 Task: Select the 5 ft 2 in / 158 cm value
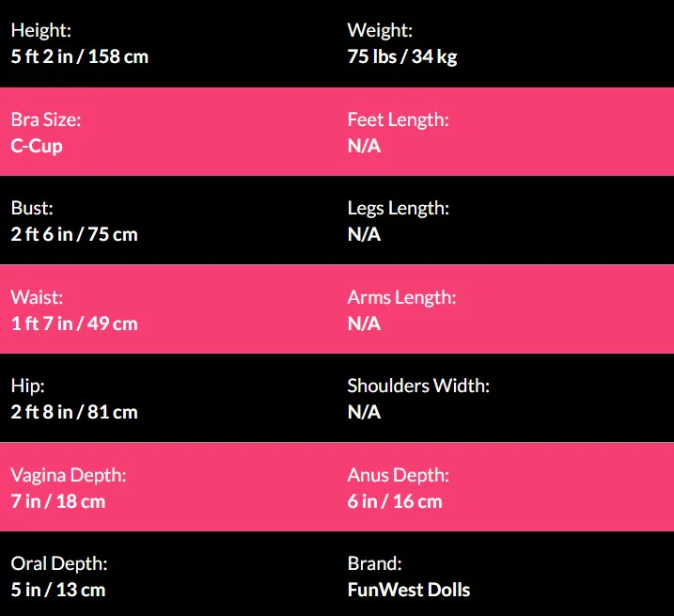80,56
